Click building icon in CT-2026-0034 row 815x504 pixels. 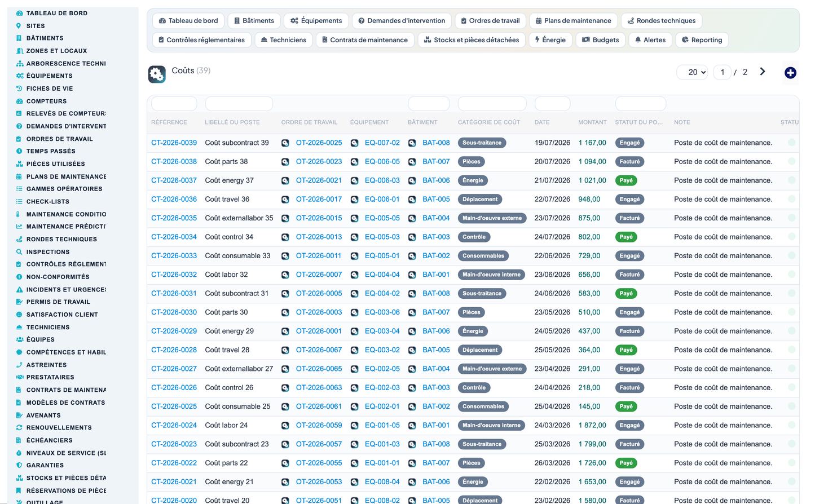tap(412, 237)
